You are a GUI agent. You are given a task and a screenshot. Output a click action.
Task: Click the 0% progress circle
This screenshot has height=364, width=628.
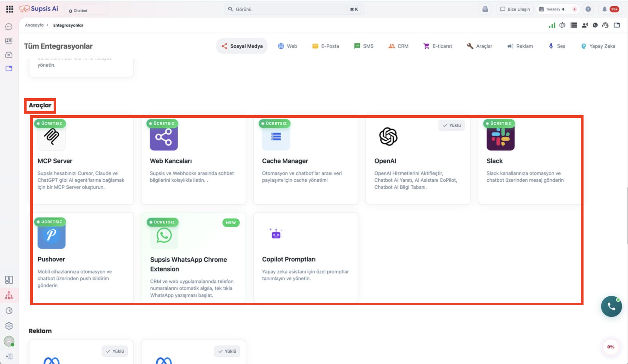click(x=611, y=347)
